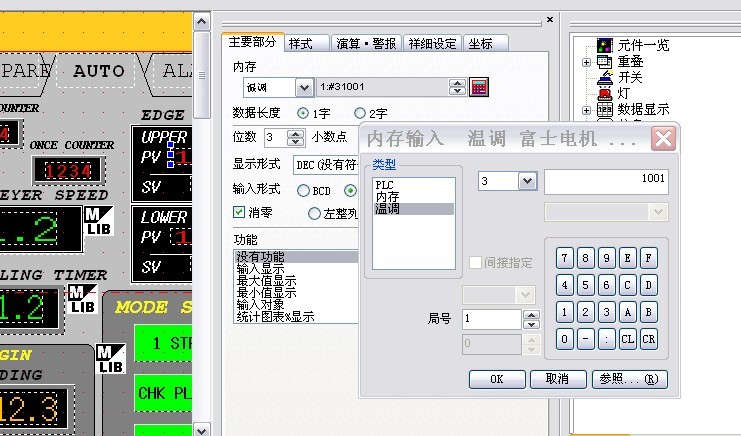
Task: Open the 温调 memory type dropdown
Action: coord(304,87)
